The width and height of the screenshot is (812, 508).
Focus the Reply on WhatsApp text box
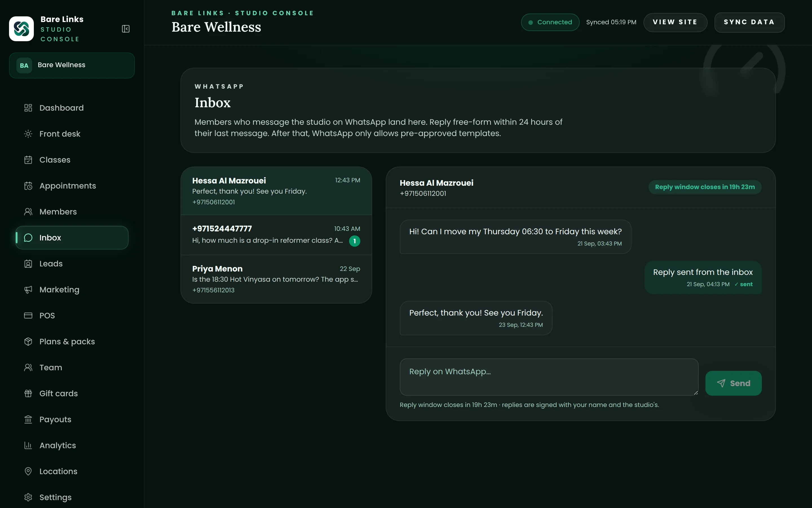coord(549,377)
